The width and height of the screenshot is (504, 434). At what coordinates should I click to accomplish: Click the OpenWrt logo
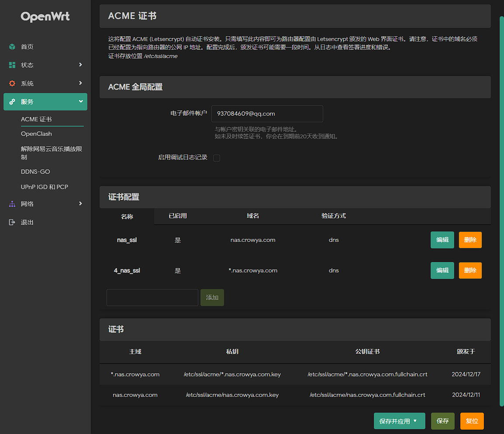[45, 17]
